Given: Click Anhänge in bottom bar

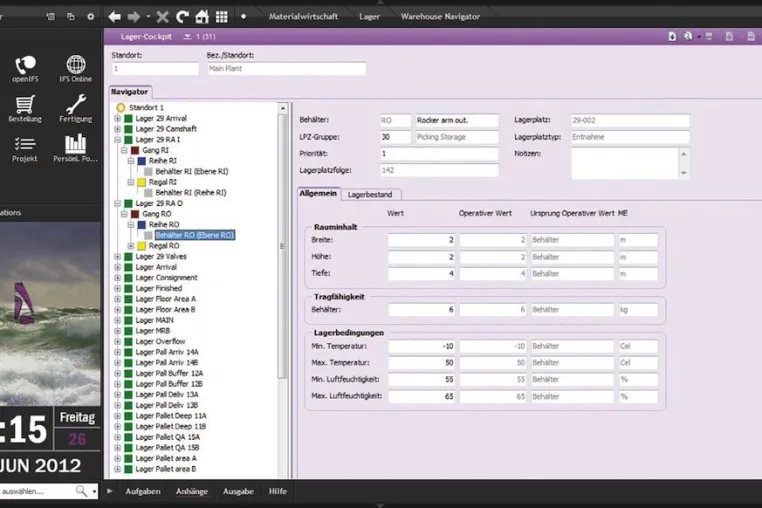Looking at the screenshot, I should [192, 491].
